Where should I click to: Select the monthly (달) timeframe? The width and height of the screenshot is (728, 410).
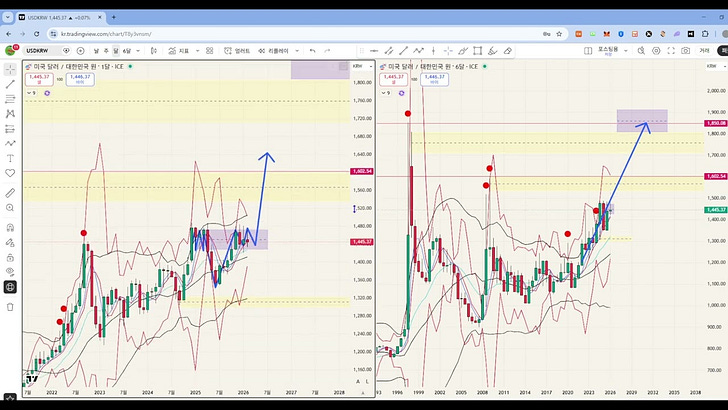pyautogui.click(x=116, y=51)
